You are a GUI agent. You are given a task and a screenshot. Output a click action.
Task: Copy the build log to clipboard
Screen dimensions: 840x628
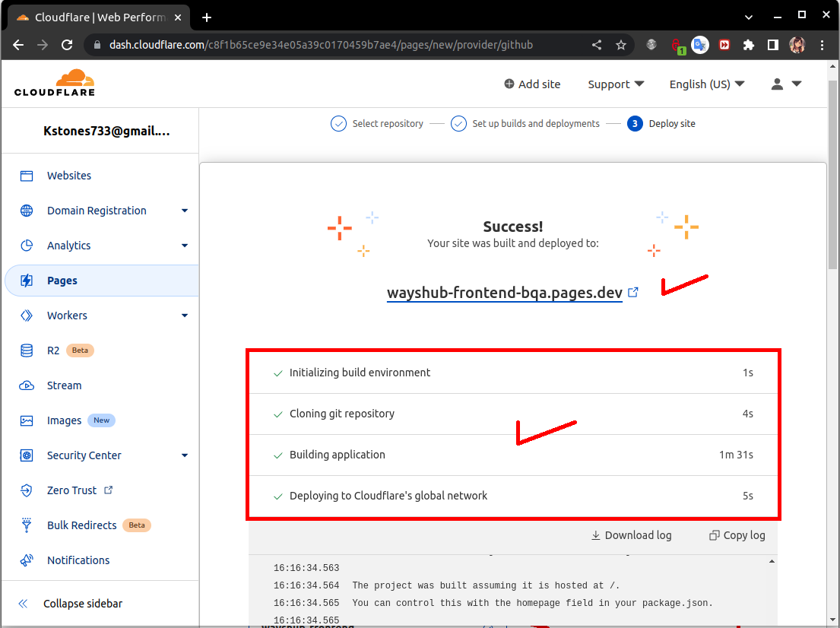coord(735,535)
